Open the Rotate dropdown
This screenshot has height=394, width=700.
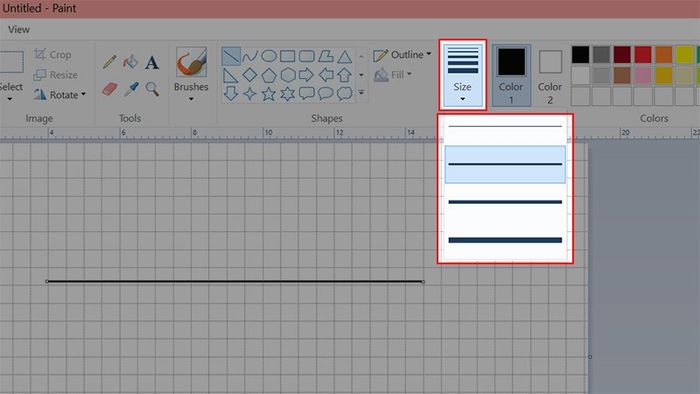[60, 95]
